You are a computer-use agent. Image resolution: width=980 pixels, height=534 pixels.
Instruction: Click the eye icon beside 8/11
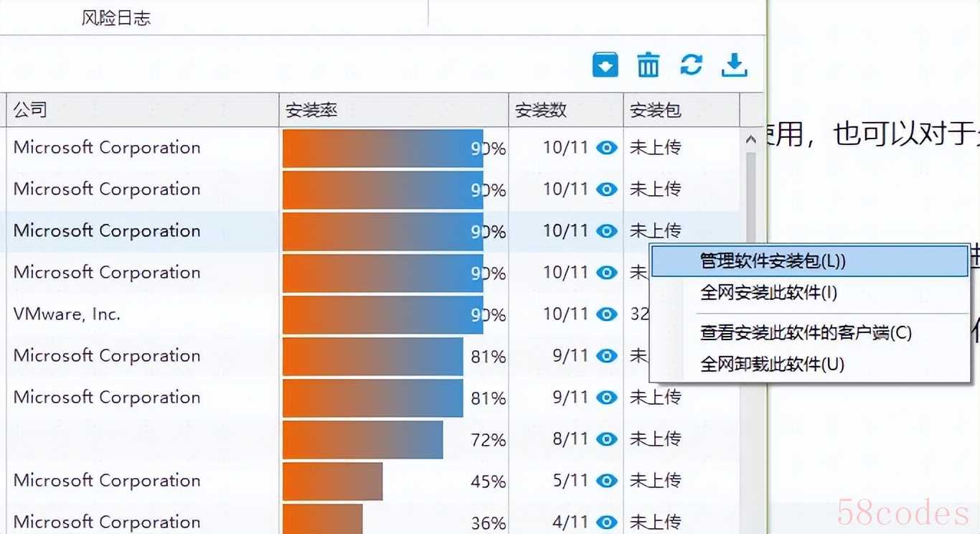click(607, 439)
